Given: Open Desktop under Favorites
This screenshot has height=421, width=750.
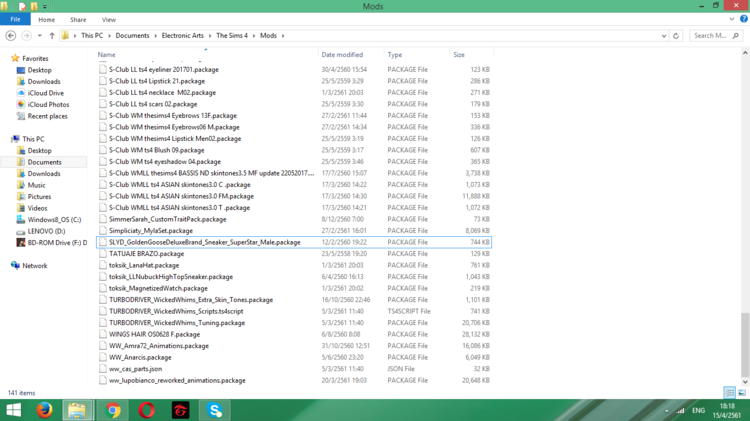Looking at the screenshot, I should click(x=39, y=70).
